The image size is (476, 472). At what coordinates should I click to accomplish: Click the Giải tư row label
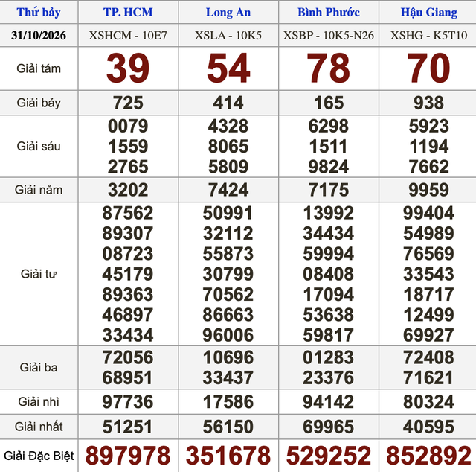pyautogui.click(x=39, y=274)
